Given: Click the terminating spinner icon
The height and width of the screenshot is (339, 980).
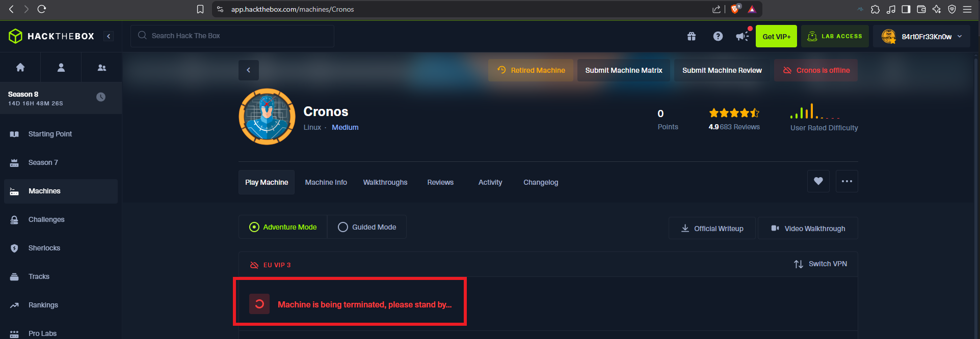Looking at the screenshot, I should tap(259, 304).
